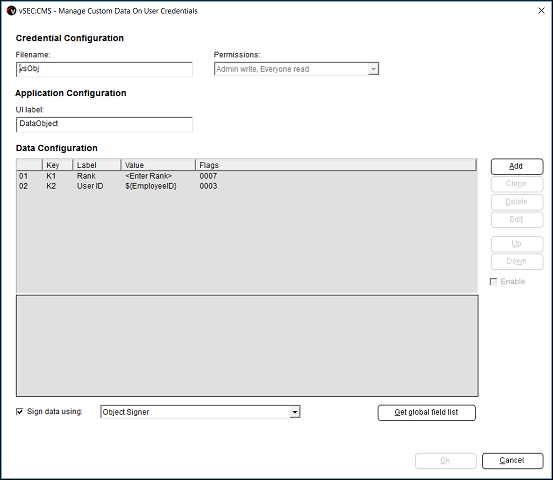This screenshot has height=480, width=553.
Task: Click the Value column header
Action: coord(158,165)
